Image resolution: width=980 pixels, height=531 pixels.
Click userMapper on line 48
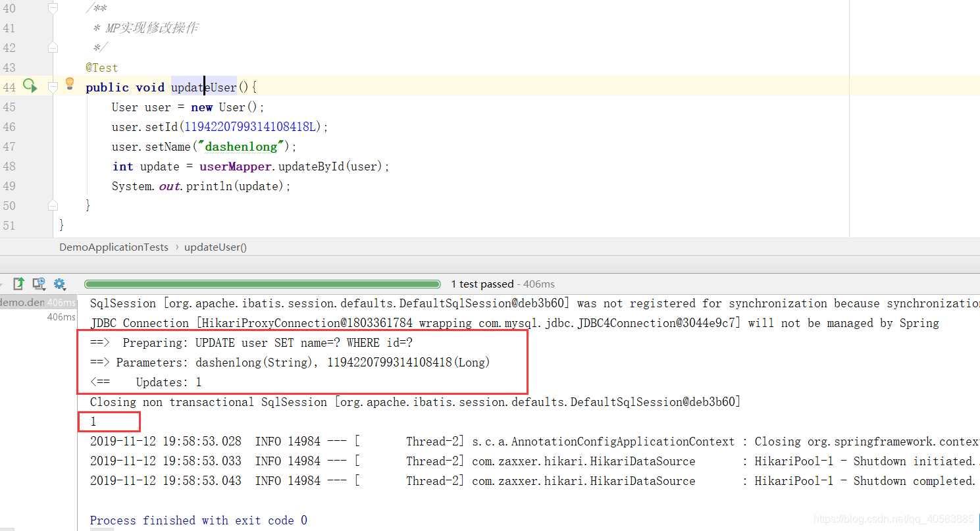234,166
